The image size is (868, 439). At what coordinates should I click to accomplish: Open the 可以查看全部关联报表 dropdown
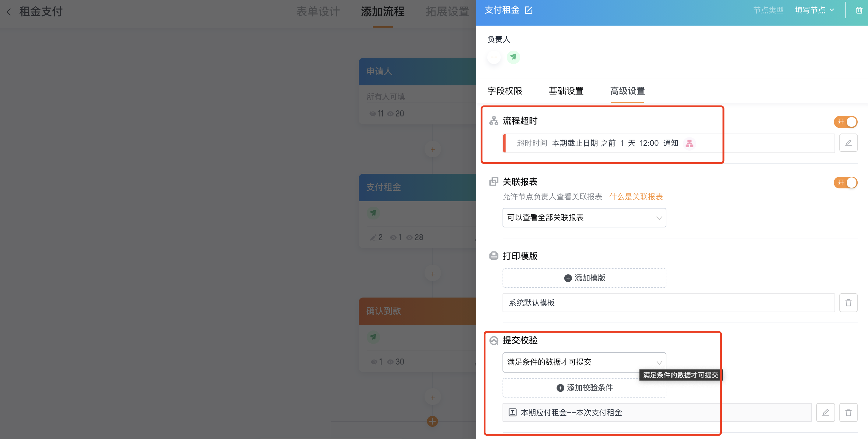pos(584,217)
